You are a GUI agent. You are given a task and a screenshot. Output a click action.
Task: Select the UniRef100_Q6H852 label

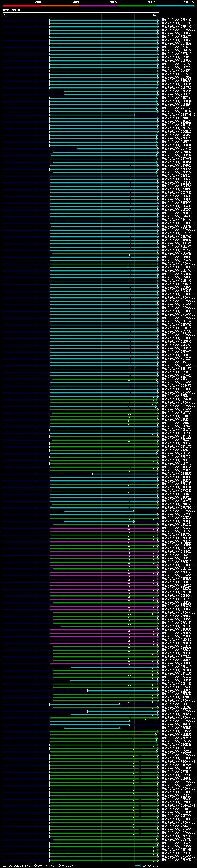coord(176,60)
